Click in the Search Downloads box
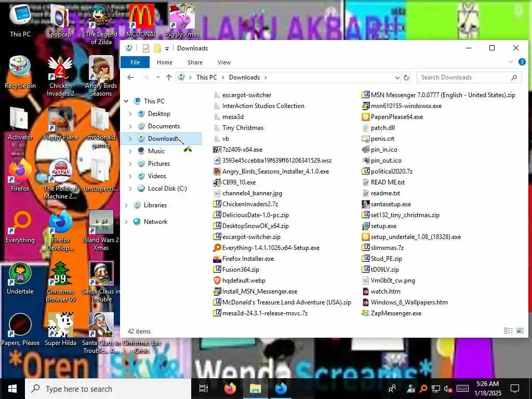 [x=469, y=77]
